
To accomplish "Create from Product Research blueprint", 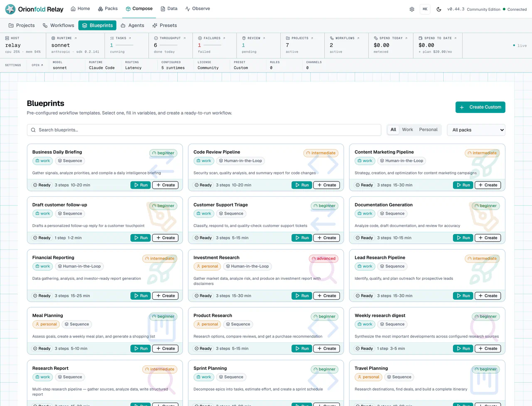I will (326, 349).
